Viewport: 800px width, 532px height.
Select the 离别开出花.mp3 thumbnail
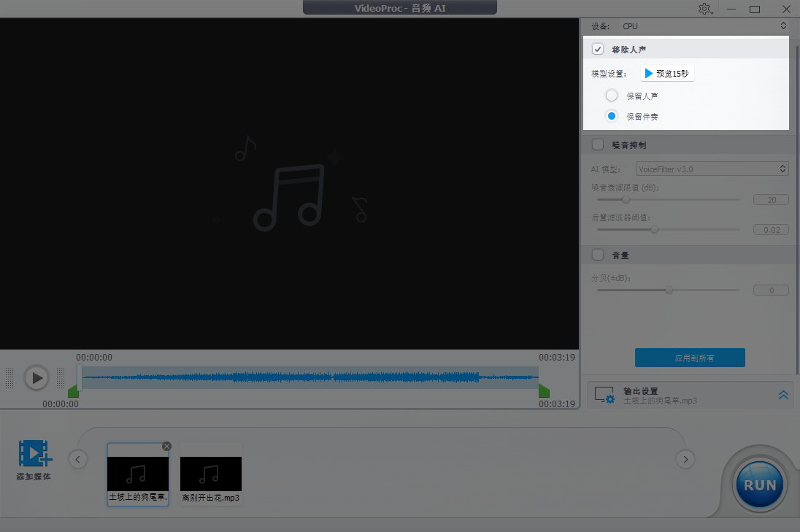click(x=210, y=474)
